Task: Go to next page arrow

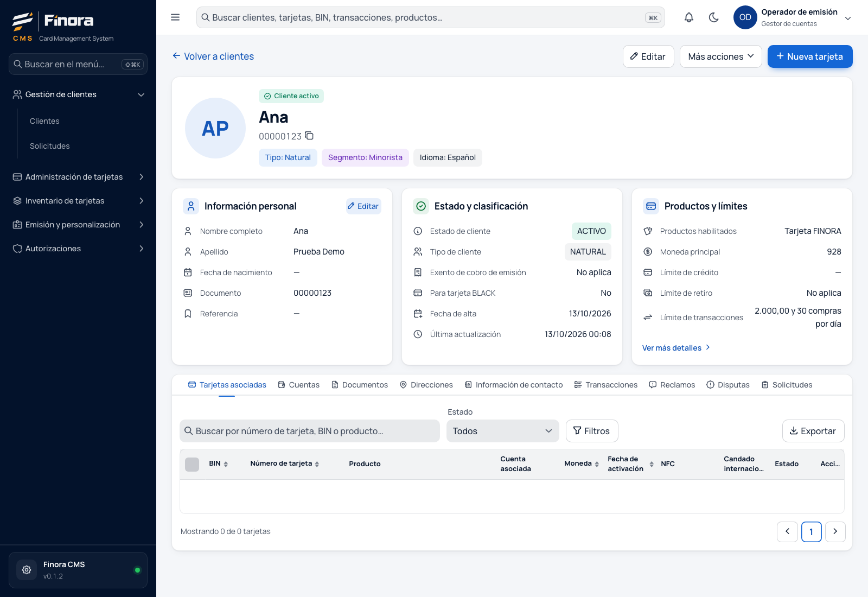Action: point(835,532)
